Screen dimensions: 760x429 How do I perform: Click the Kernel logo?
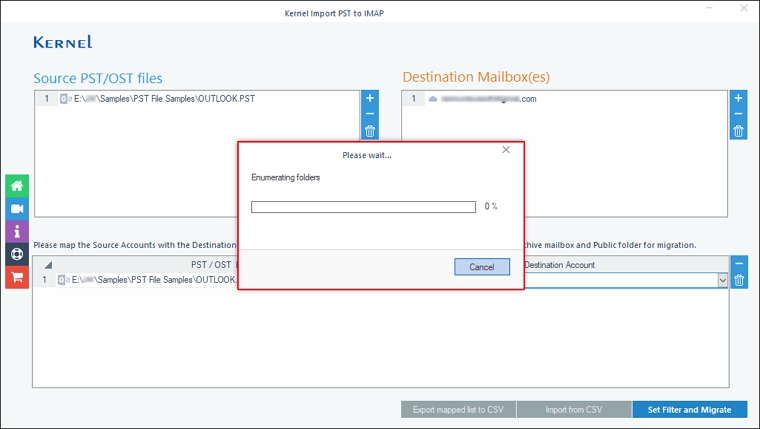[x=63, y=42]
